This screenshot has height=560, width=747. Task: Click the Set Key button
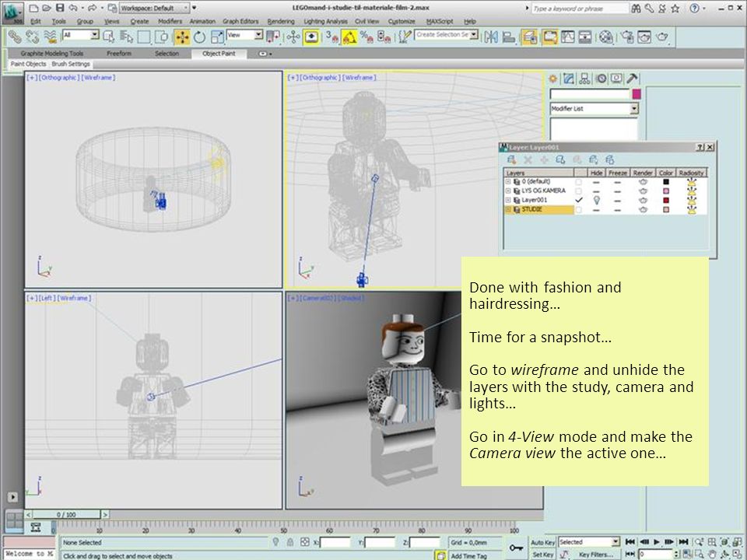click(x=542, y=555)
